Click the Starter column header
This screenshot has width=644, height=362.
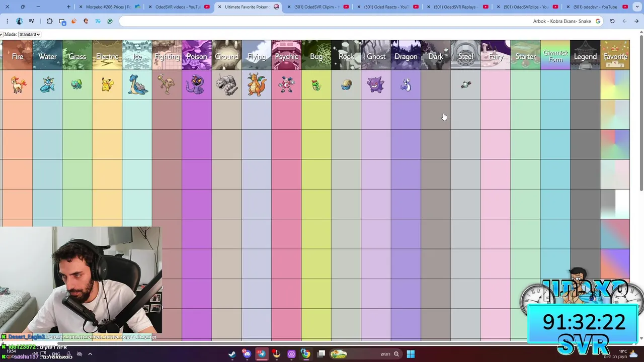click(525, 55)
